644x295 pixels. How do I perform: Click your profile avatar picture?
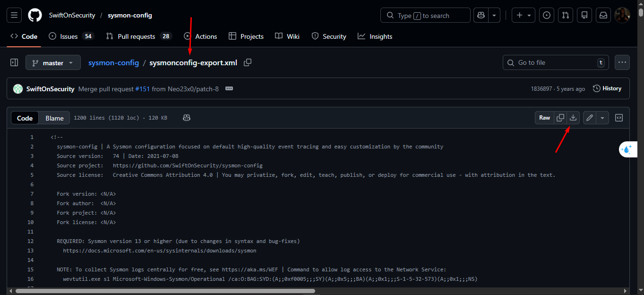pos(622,15)
